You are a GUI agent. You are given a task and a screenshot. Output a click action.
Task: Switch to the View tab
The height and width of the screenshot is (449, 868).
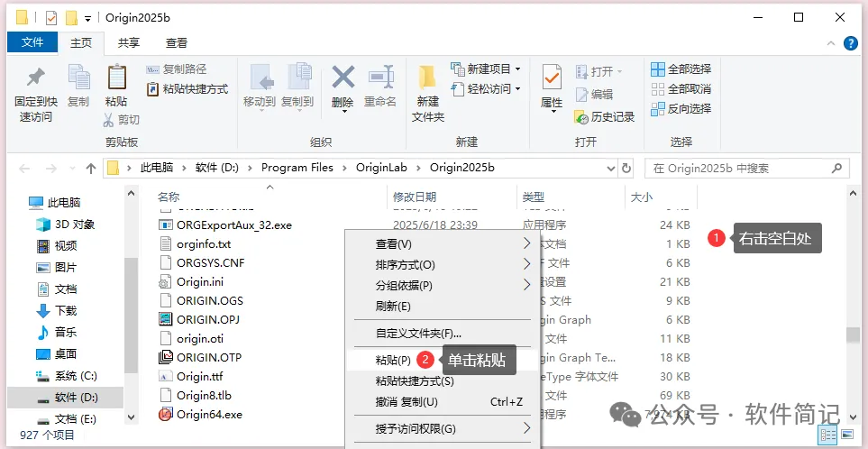177,42
